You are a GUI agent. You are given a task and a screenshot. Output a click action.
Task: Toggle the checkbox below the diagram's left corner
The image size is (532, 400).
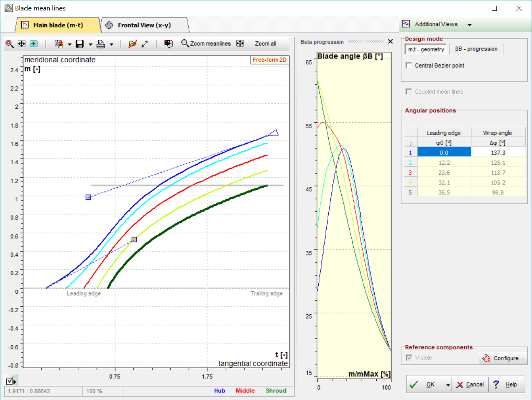click(x=10, y=381)
